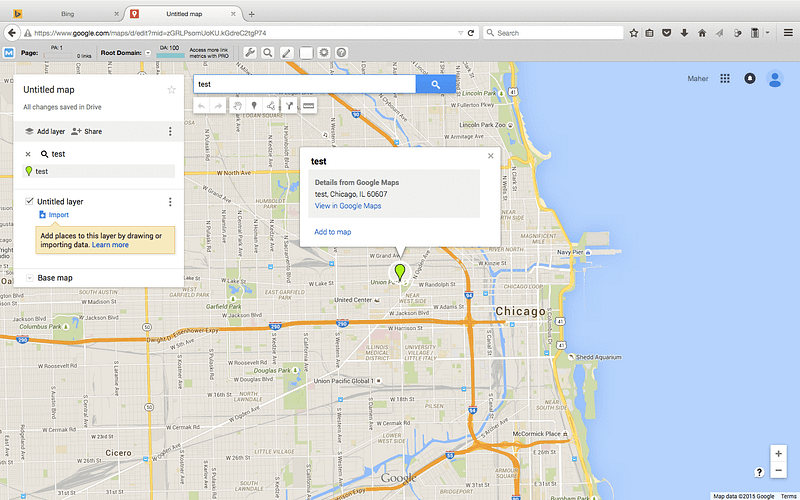Click Import link under Untitled layer
This screenshot has height=500, width=800.
pos(54,215)
